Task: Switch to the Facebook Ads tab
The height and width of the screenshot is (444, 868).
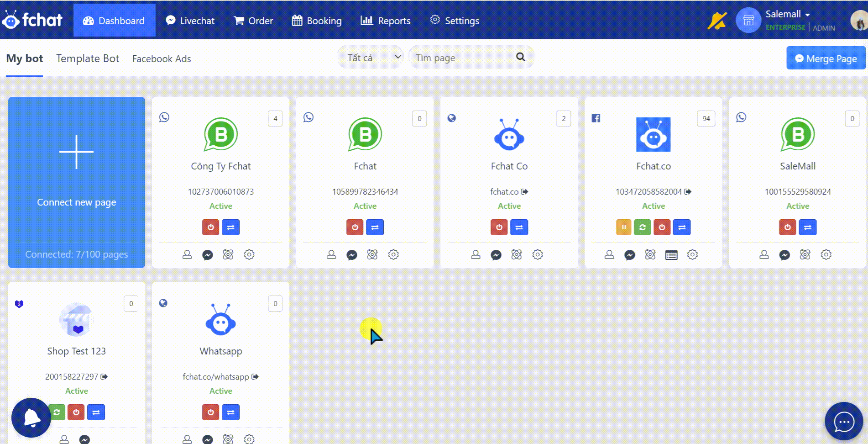Action: (162, 58)
